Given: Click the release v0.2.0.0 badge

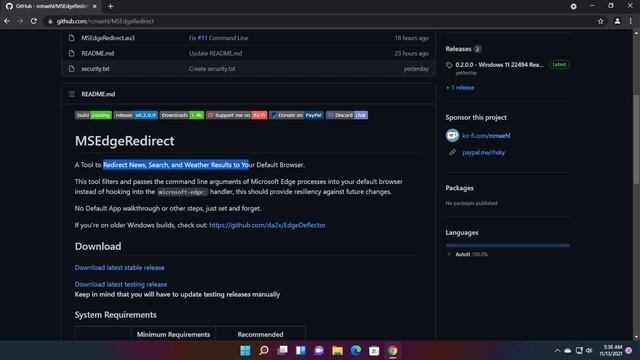Looking at the screenshot, I should (135, 115).
